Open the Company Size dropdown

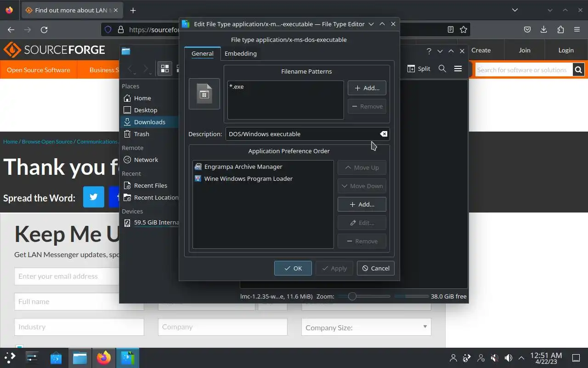pyautogui.click(x=366, y=328)
